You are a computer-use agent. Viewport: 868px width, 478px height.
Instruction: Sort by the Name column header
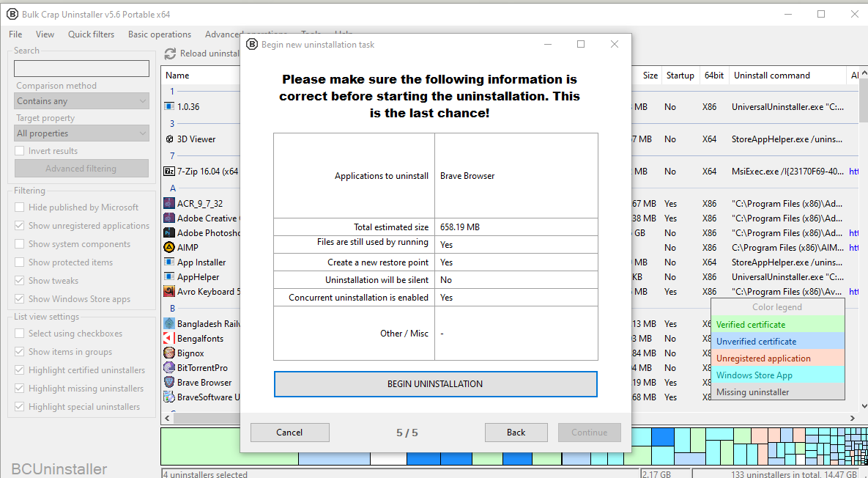[x=177, y=76]
